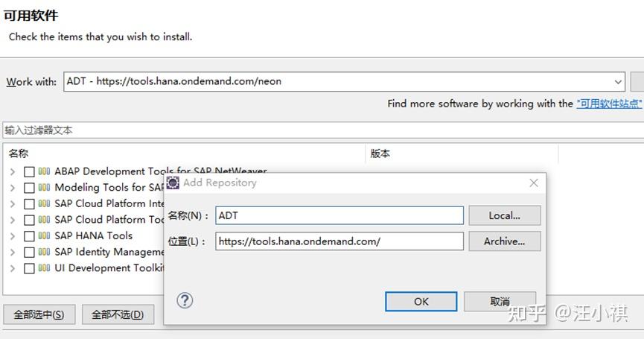
Task: Check the UI Development Toolkit checkbox
Action: (29, 268)
